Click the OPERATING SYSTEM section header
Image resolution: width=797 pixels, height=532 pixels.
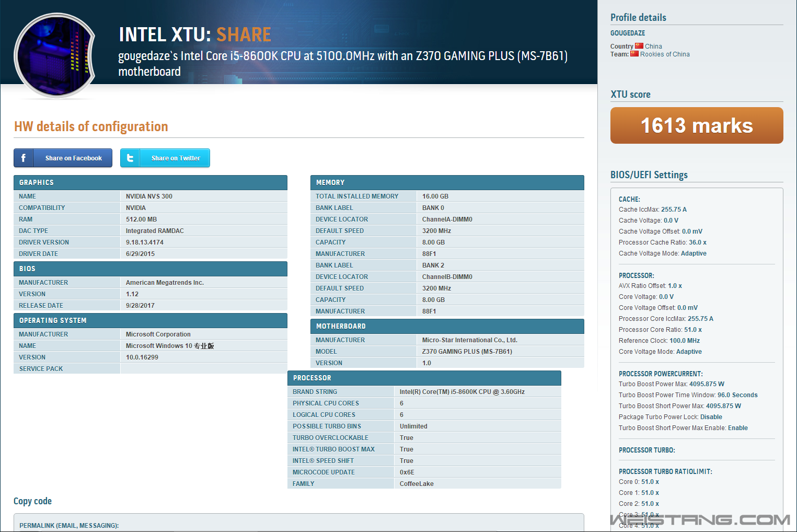151,320
